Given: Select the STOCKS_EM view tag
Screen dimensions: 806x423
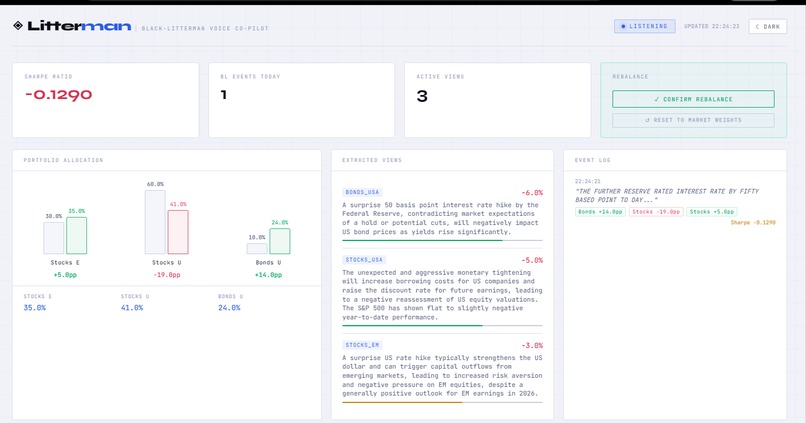Looking at the screenshot, I should (x=362, y=345).
